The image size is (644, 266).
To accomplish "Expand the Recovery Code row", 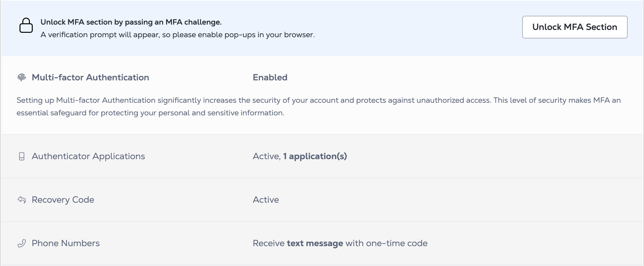I will (x=322, y=200).
